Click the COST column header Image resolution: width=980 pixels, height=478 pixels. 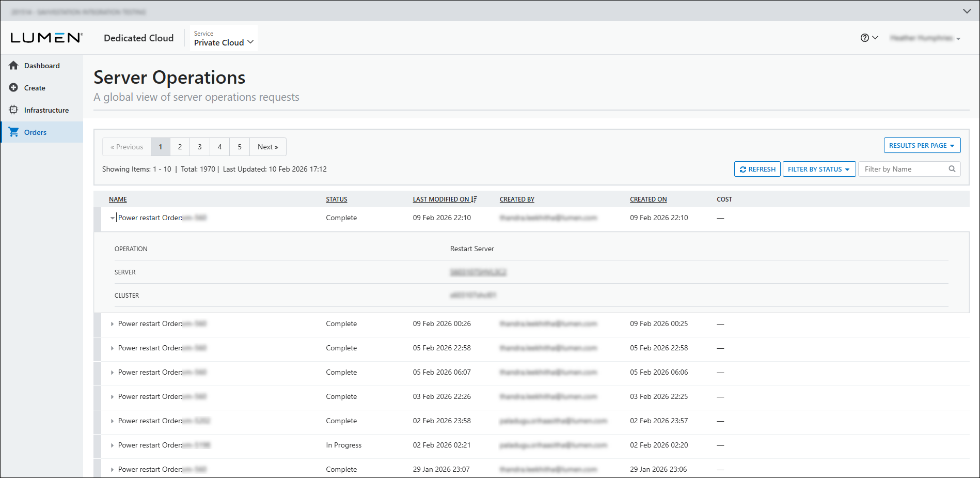pyautogui.click(x=724, y=199)
